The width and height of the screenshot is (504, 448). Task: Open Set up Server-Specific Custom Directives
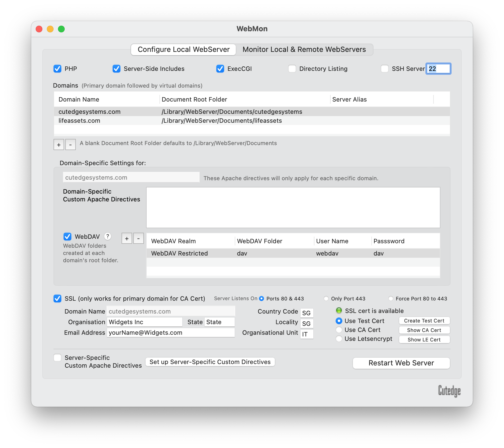click(210, 362)
